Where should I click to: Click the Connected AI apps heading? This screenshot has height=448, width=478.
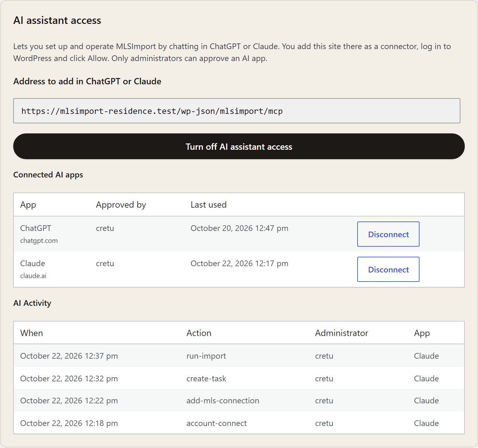tap(48, 175)
